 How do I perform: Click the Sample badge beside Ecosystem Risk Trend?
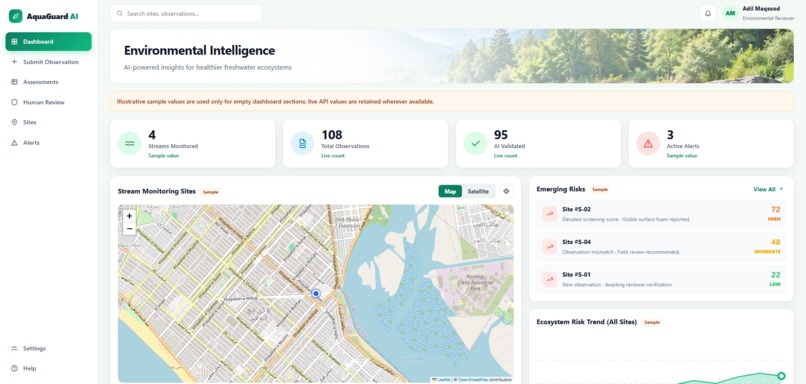click(x=652, y=322)
